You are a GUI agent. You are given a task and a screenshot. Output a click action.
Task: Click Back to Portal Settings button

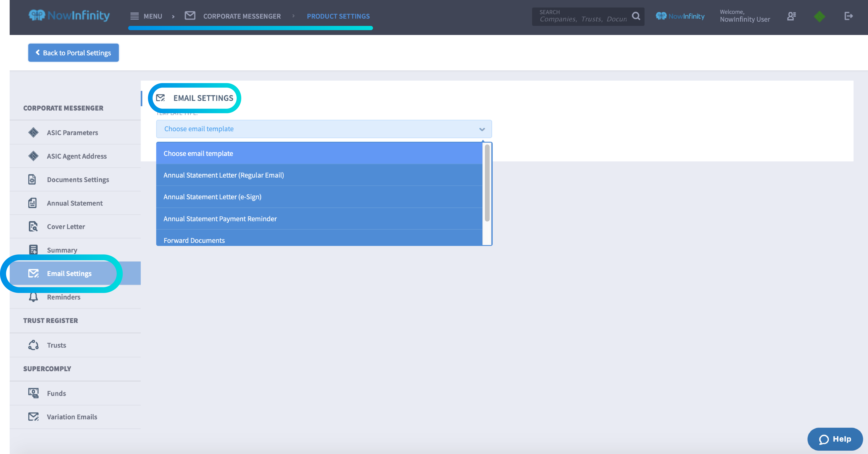73,53
